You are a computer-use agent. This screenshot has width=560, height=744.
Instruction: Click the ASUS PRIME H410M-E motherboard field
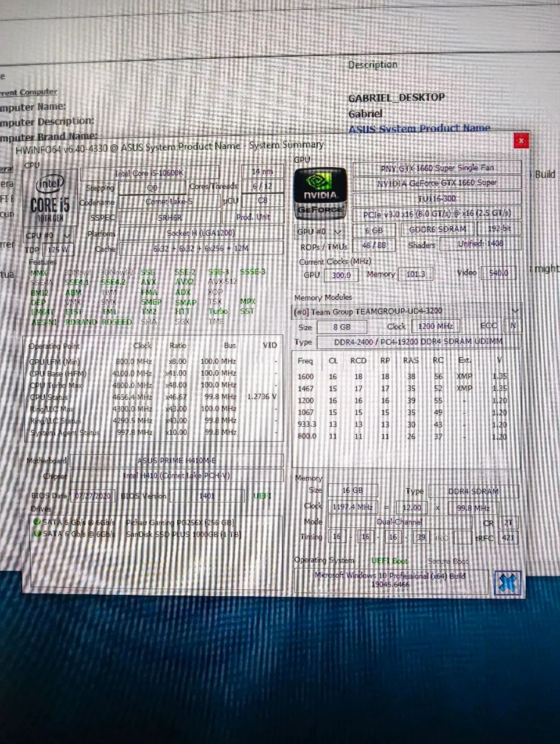click(x=177, y=460)
